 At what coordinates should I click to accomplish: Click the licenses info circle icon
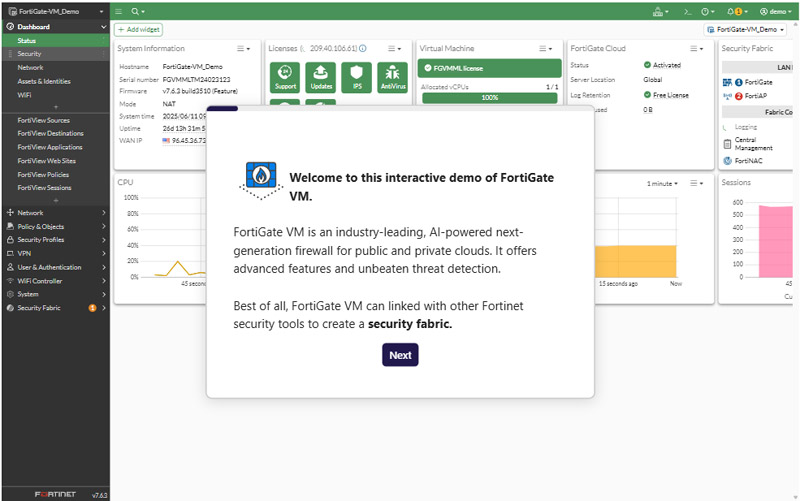click(363, 48)
